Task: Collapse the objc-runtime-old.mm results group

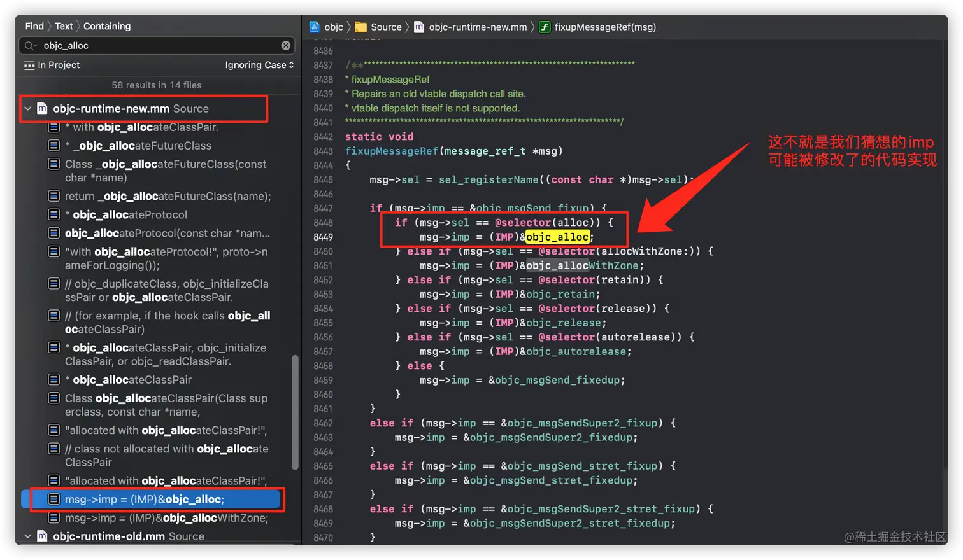Action: 28,536
